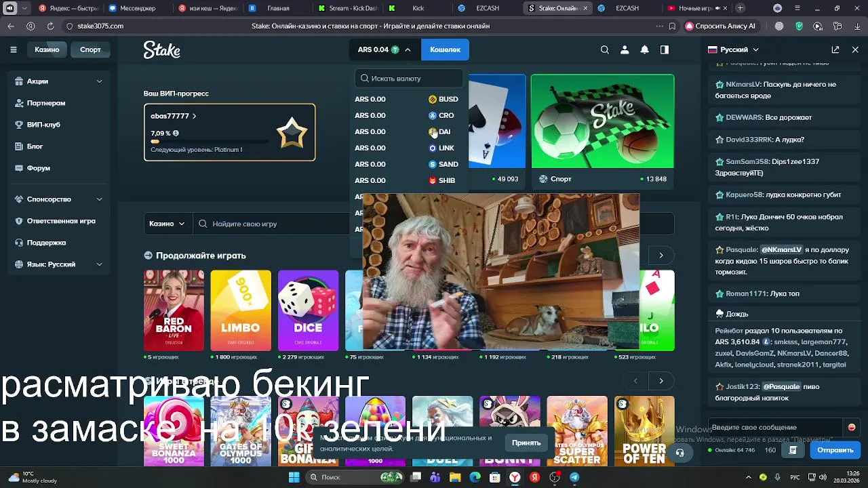
Task: Open Limbo game thumbnail
Action: (x=241, y=310)
